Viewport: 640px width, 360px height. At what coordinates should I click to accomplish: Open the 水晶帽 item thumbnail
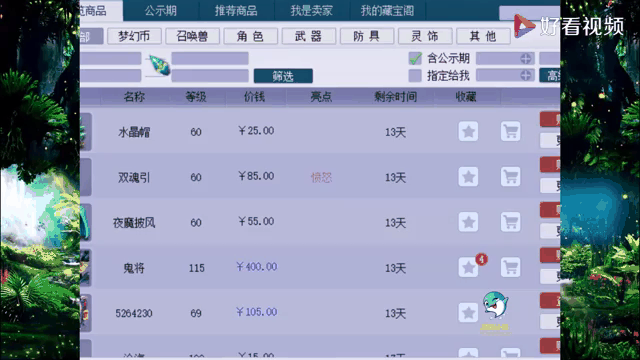86,132
